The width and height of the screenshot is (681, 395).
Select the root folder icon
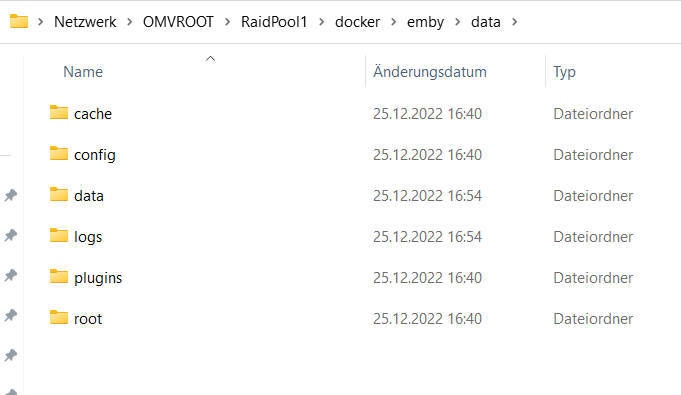(x=59, y=318)
